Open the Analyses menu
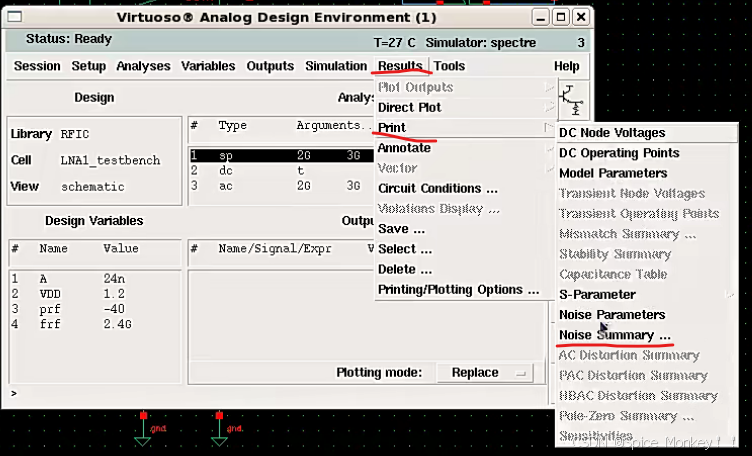 pyautogui.click(x=143, y=66)
